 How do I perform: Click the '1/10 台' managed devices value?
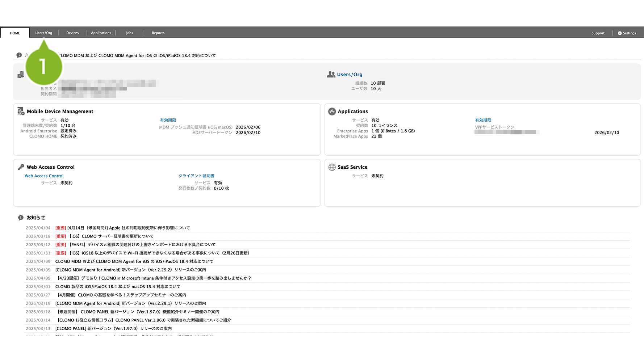(x=68, y=126)
